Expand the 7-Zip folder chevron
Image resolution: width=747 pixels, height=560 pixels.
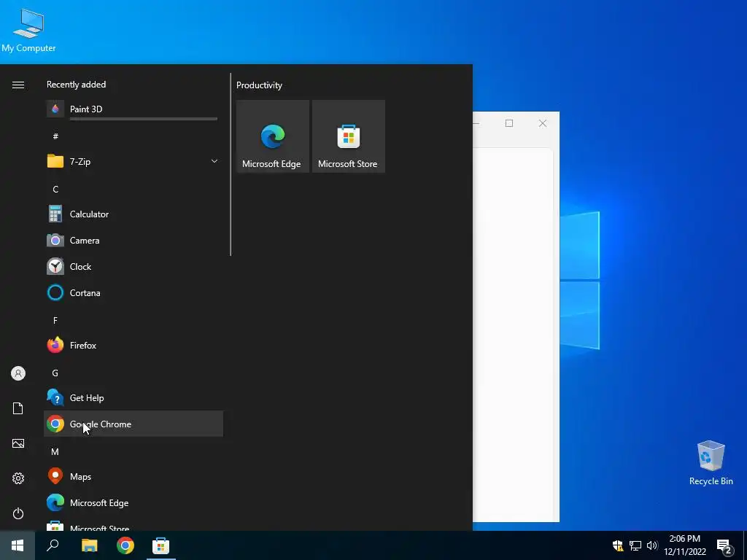pos(214,161)
